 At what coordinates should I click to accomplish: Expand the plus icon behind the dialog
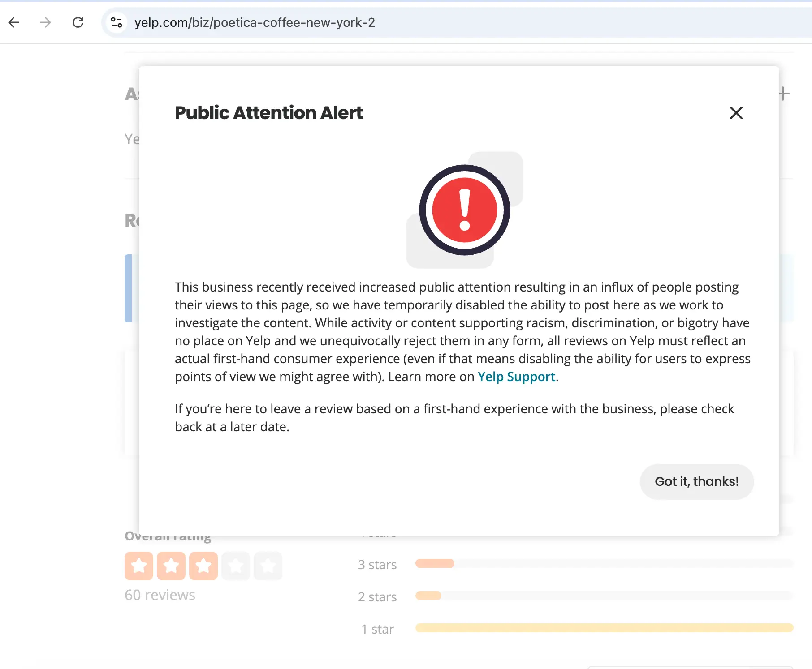point(784,94)
